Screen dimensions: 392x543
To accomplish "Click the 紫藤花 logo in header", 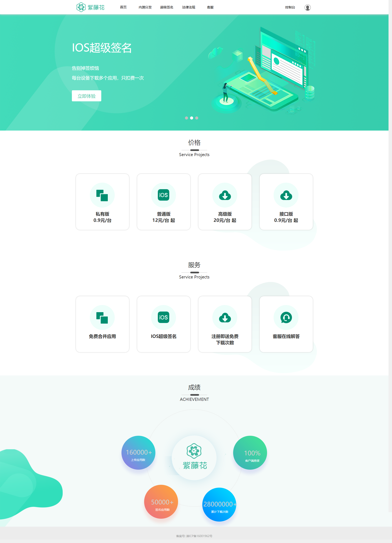I will coord(89,7).
